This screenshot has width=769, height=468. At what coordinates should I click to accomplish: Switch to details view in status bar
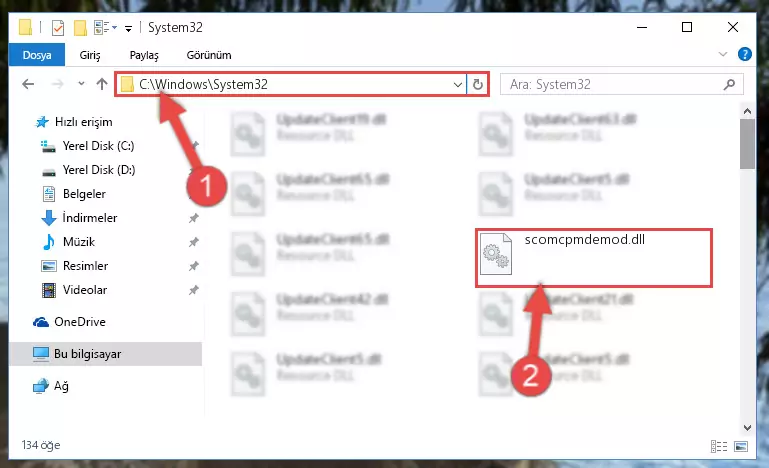click(x=718, y=446)
